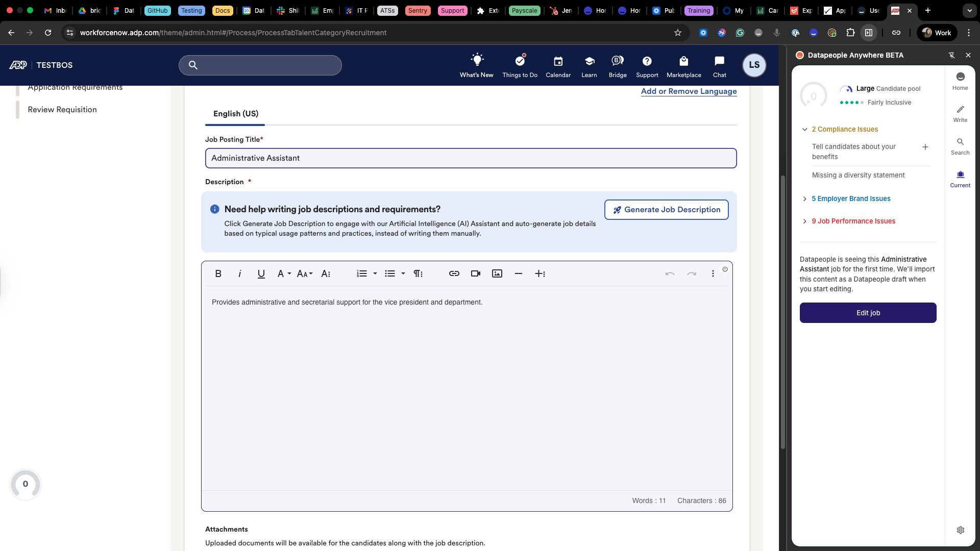Redo the last edit in the editor
This screenshot has height=551, width=980.
(x=691, y=274)
